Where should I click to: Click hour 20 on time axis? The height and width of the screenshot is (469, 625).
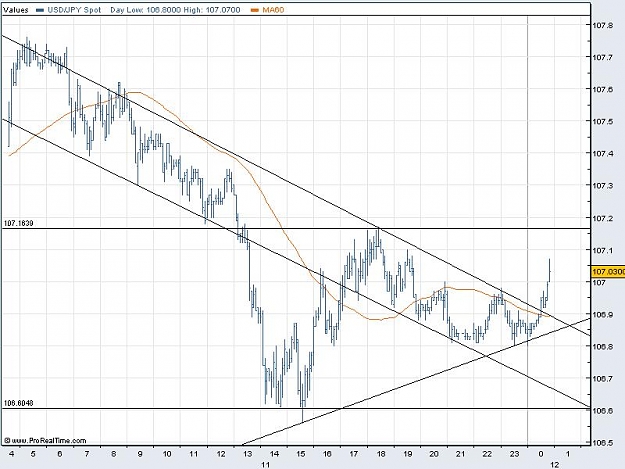[x=434, y=453]
